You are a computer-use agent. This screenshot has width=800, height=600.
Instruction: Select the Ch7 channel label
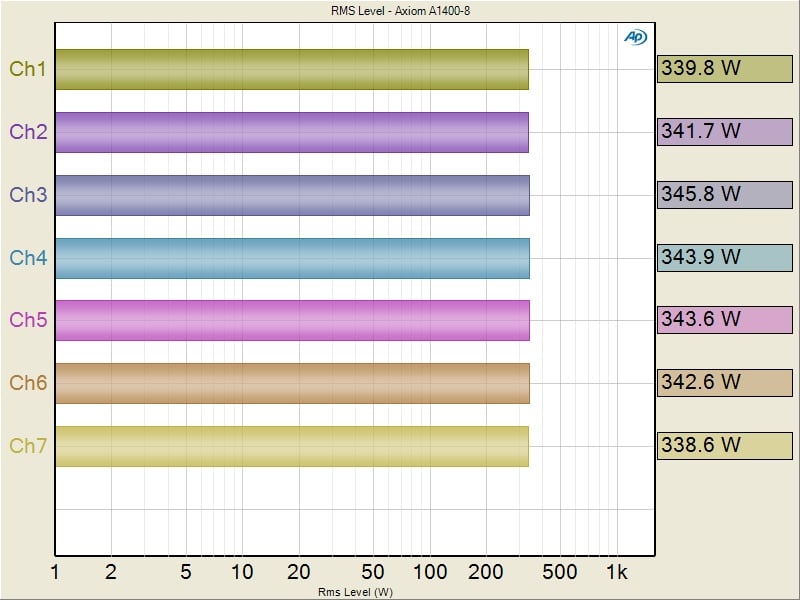click(28, 446)
